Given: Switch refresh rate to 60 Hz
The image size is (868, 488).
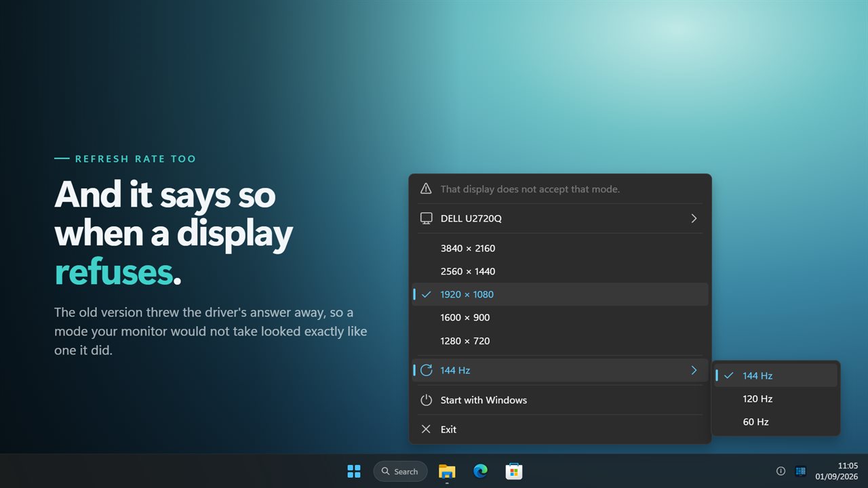Looking at the screenshot, I should click(x=776, y=422).
